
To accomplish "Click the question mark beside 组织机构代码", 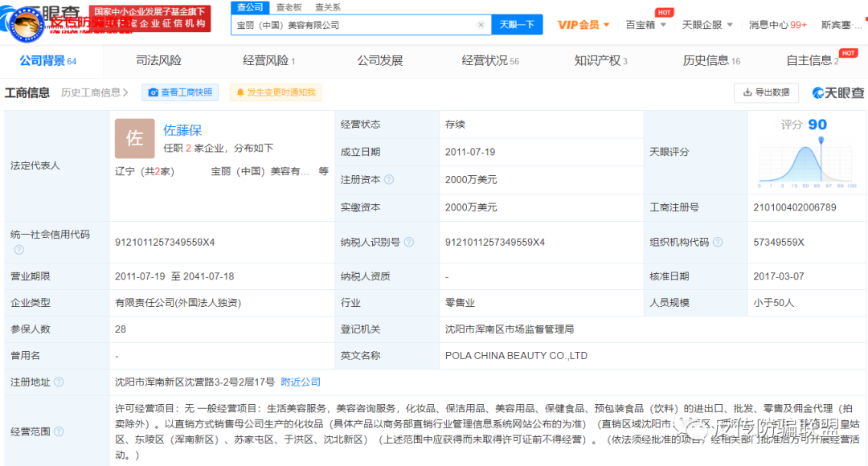I will point(717,242).
